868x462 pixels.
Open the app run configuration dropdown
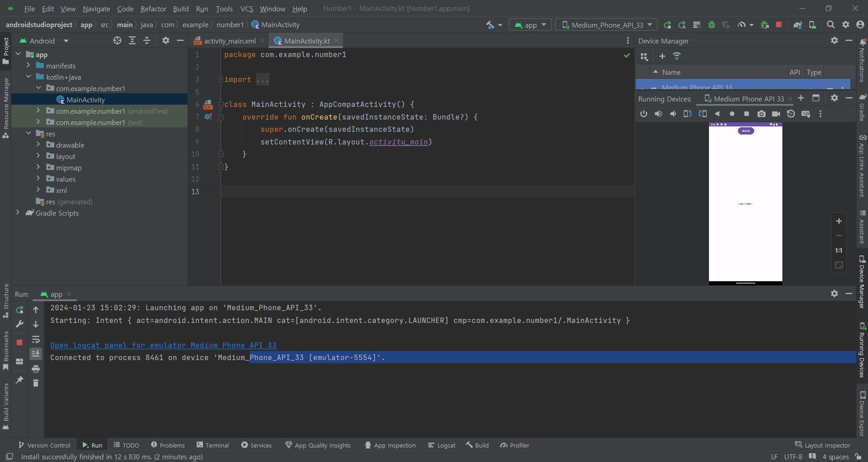point(530,25)
